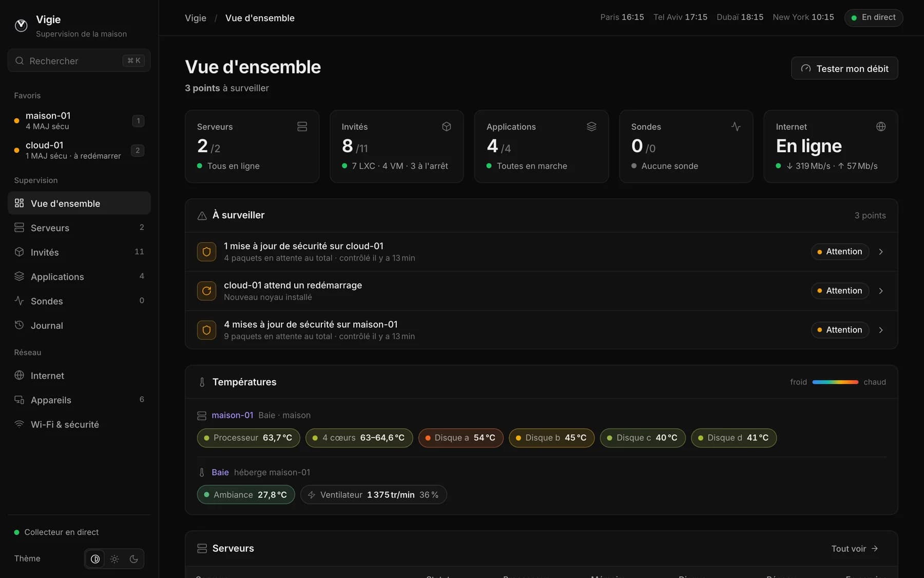The height and width of the screenshot is (578, 924).
Task: Open Baie link in Températures
Action: point(220,472)
